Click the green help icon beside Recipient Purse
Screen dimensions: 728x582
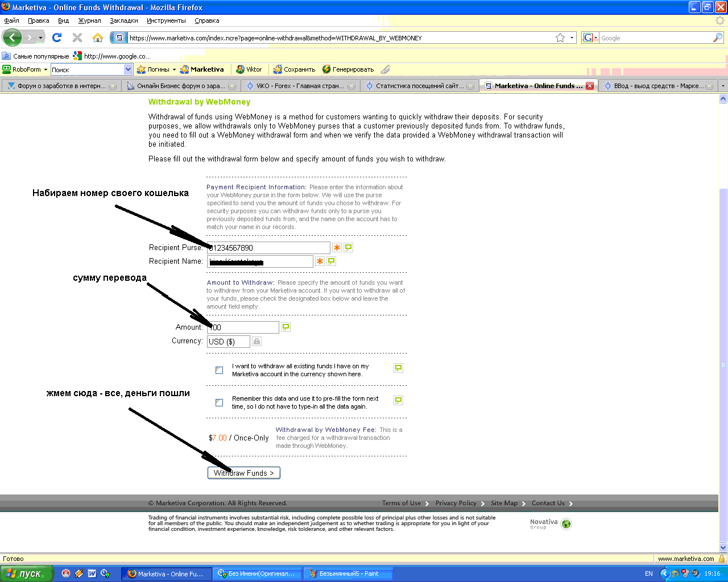(x=349, y=247)
